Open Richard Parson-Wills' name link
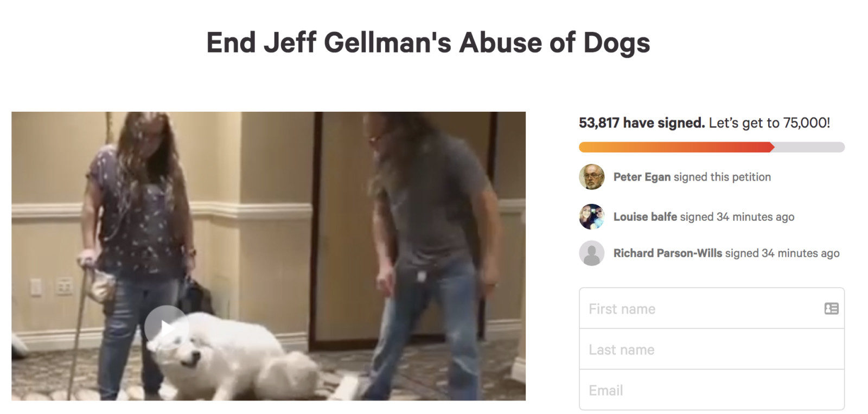Viewport: 868px width, 414px height. 667,253
